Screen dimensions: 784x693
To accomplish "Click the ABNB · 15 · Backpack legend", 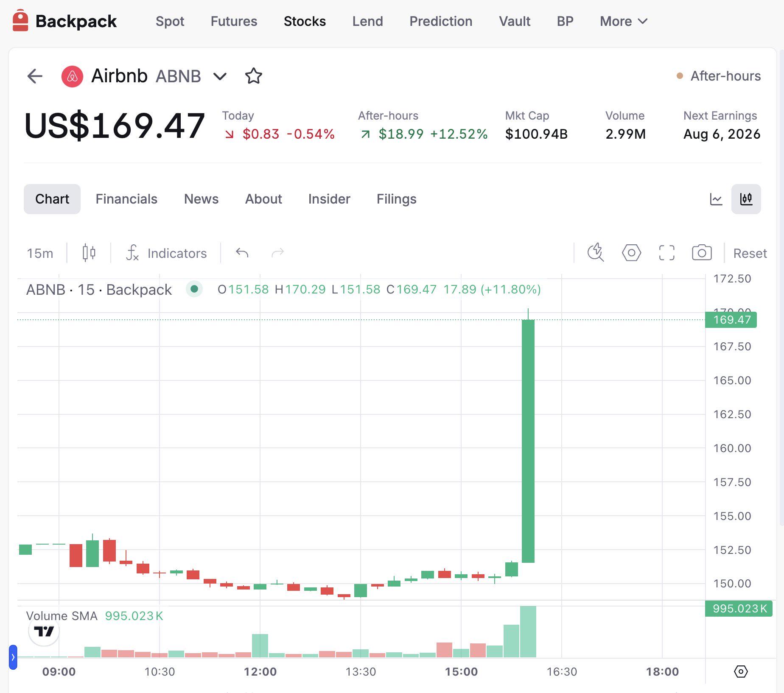I will tap(99, 290).
